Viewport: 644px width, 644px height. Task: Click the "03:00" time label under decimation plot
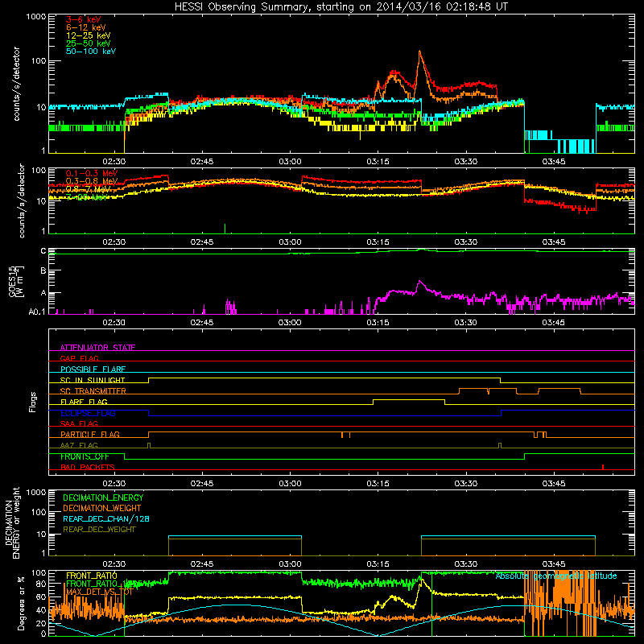pos(290,564)
